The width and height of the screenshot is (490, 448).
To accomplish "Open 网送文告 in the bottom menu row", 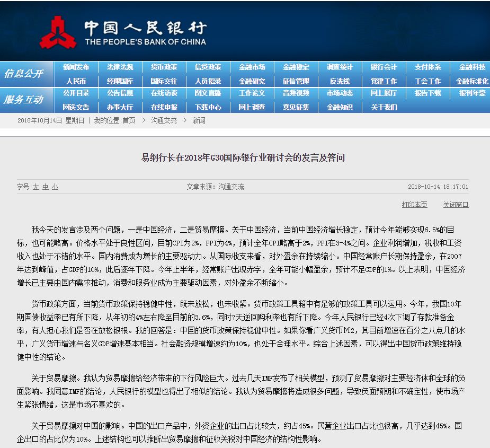I will pyautogui.click(x=76, y=107).
